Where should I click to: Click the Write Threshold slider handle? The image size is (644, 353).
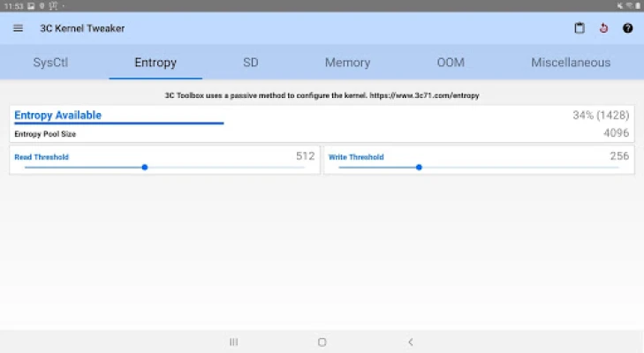(419, 167)
